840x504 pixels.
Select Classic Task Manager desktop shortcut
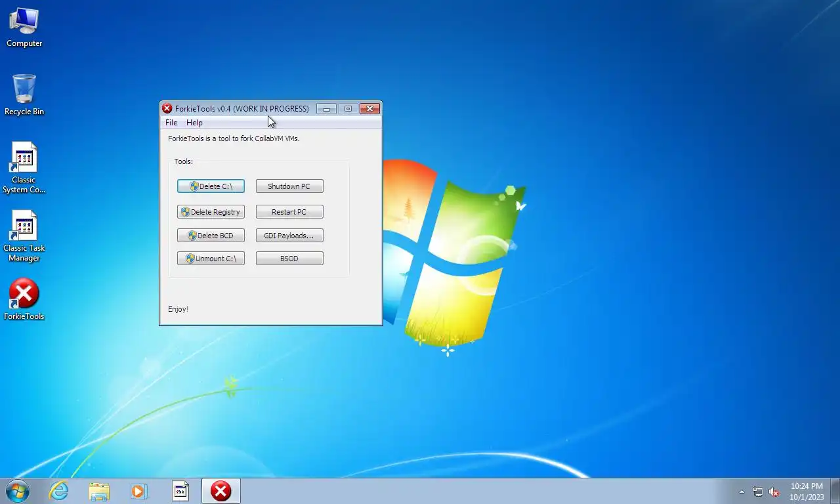tap(24, 236)
